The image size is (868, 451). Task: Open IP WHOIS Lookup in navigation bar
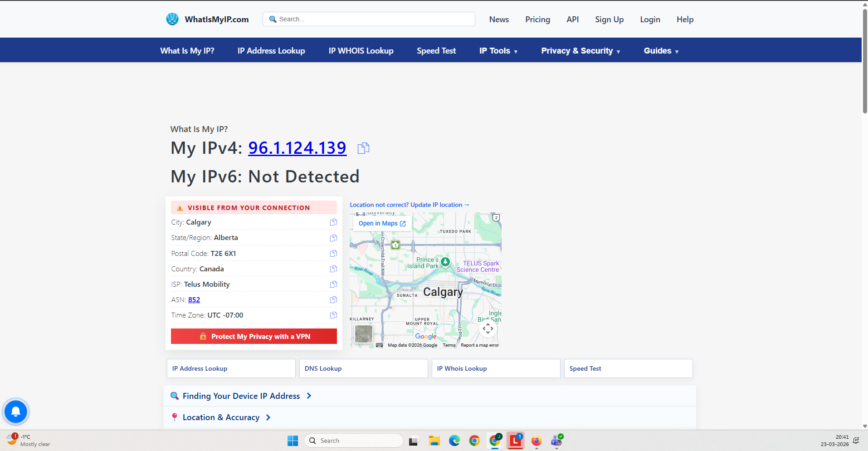pos(361,51)
